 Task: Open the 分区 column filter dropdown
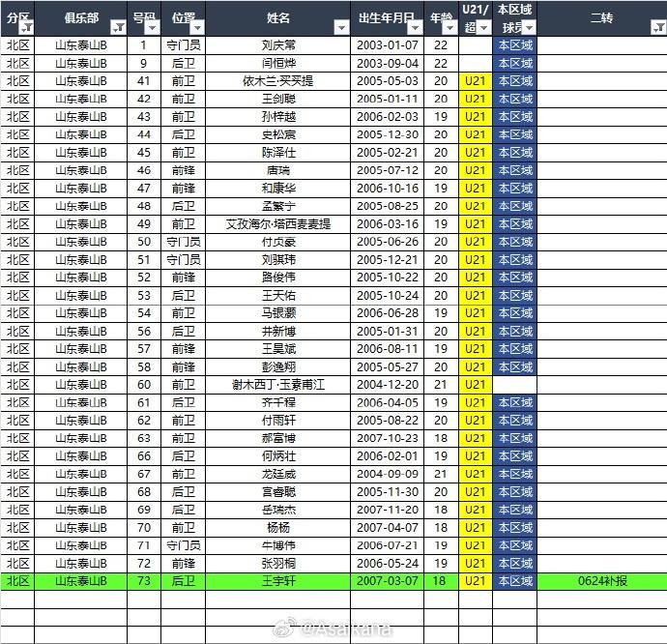pyautogui.click(x=26, y=27)
